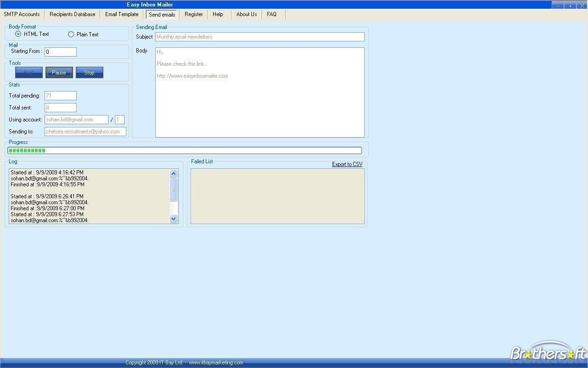The height and width of the screenshot is (368, 588).
Task: Switch to Recipients Database tab
Action: [73, 14]
